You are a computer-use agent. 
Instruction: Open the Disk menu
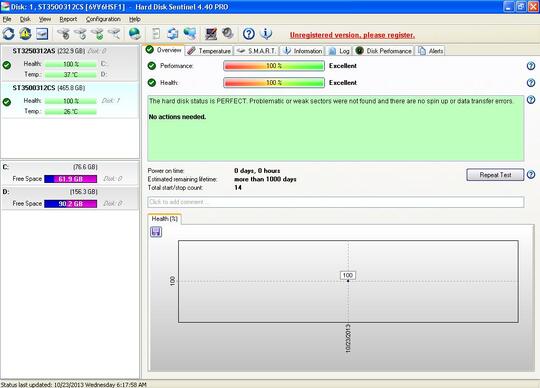click(25, 19)
